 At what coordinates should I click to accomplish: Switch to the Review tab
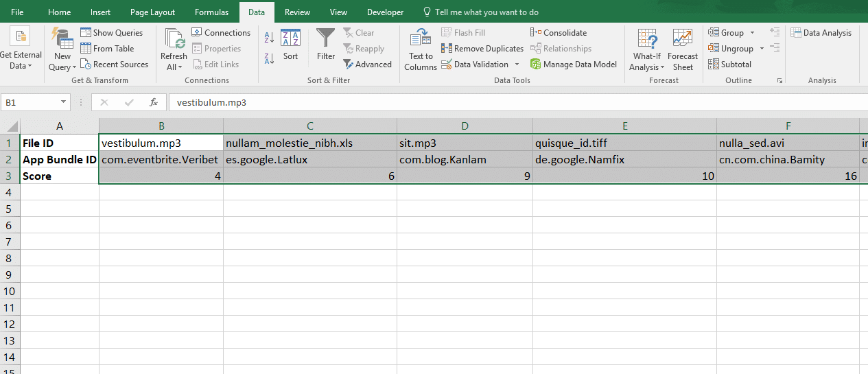coord(297,12)
